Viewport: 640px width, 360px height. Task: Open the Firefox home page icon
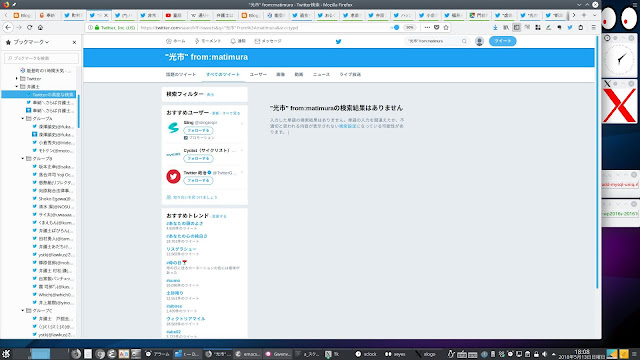coord(40,27)
